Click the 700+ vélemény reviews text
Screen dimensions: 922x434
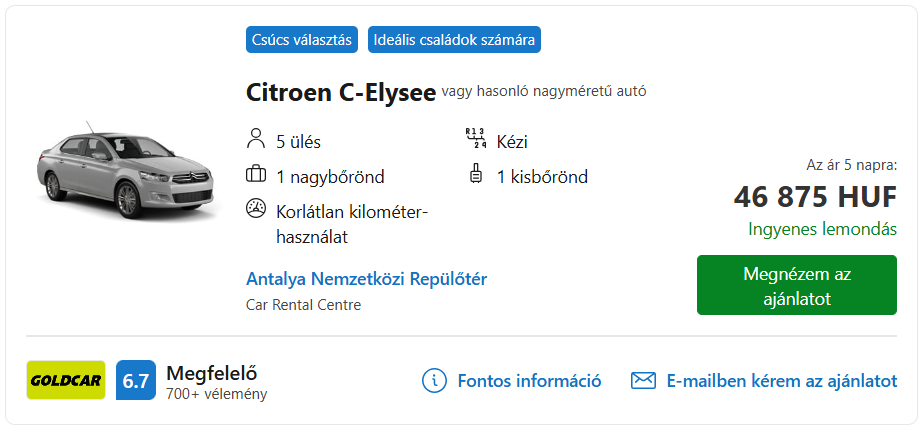216,394
